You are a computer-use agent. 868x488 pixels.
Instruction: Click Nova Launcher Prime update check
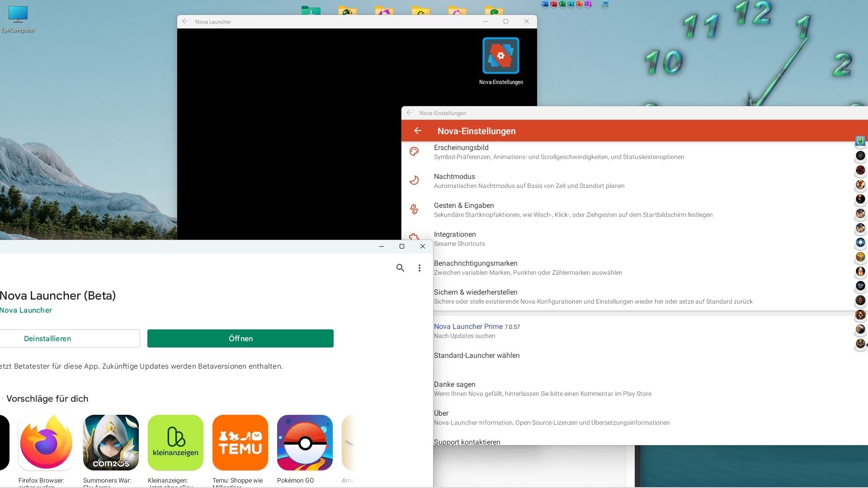(468, 331)
